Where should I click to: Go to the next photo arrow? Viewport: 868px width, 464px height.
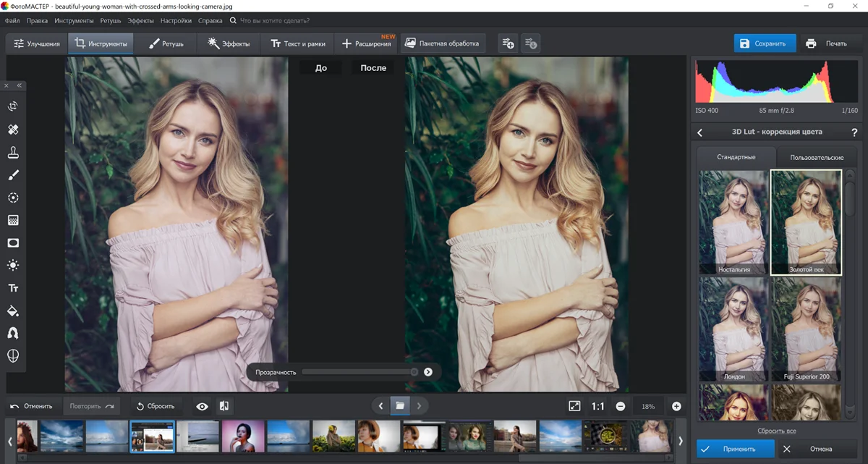pos(419,406)
